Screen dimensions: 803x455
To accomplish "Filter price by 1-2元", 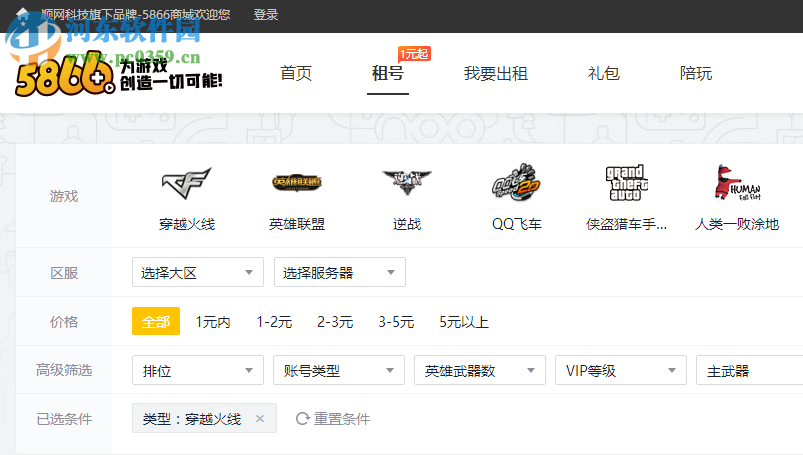I will click(x=274, y=322).
